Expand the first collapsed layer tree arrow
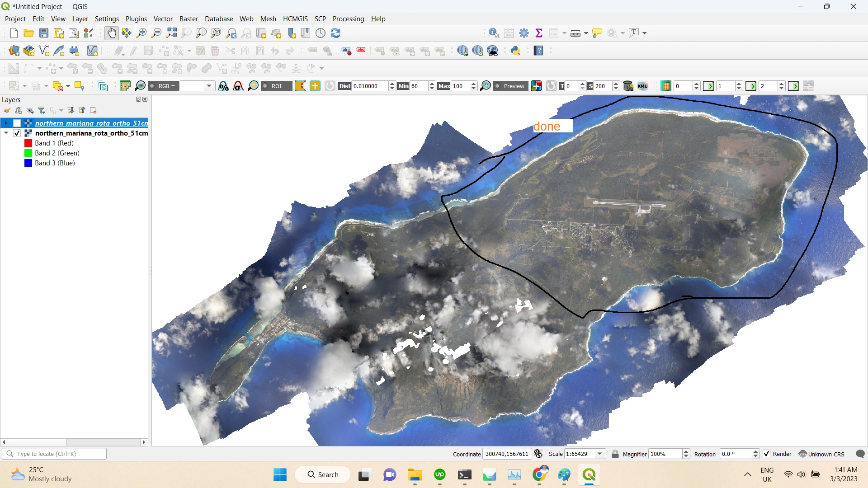This screenshot has height=488, width=868. point(6,123)
